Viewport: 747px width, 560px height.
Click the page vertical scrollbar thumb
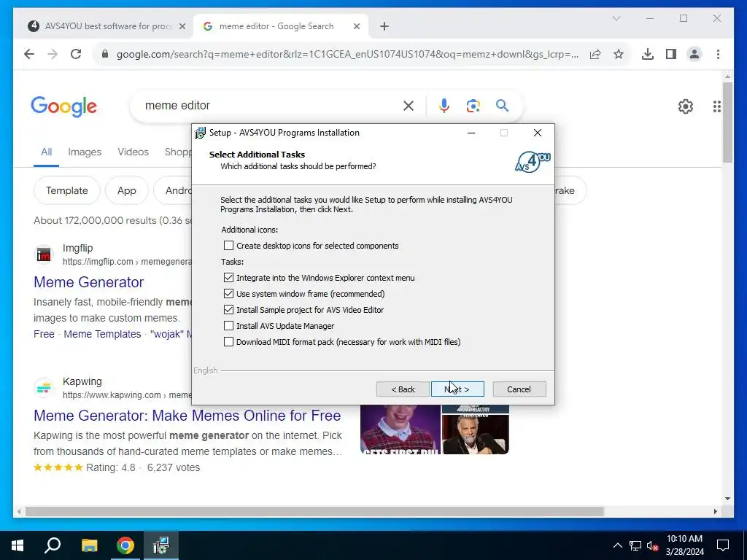coord(727,122)
